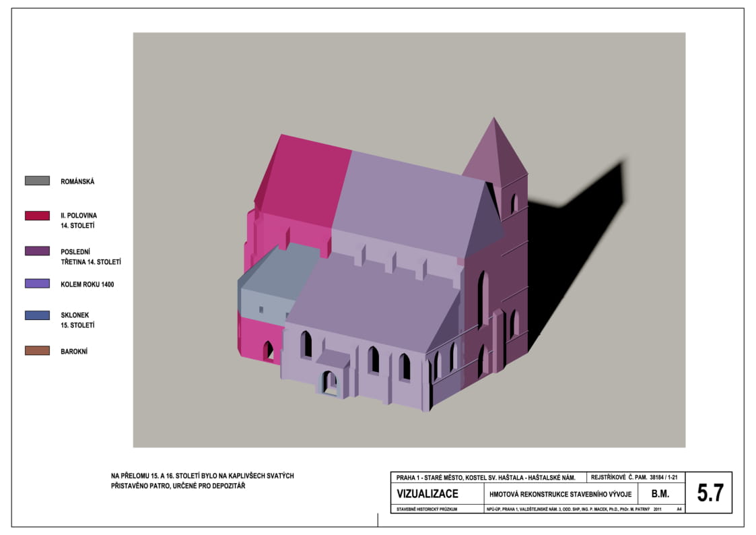Click the caption starting NA PŘELOMU 15. A 16. STOLETÍ
Viewport: 756px width, 535px height.
click(x=202, y=481)
